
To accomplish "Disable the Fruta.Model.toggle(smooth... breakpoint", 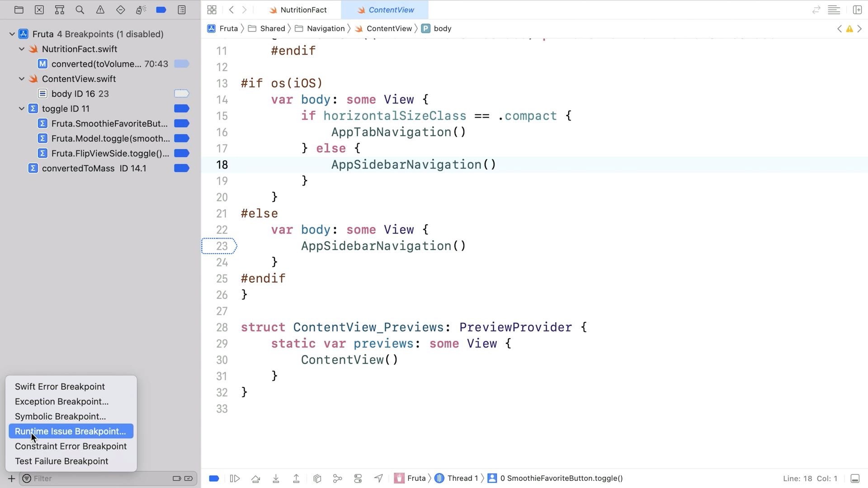I will 182,138.
